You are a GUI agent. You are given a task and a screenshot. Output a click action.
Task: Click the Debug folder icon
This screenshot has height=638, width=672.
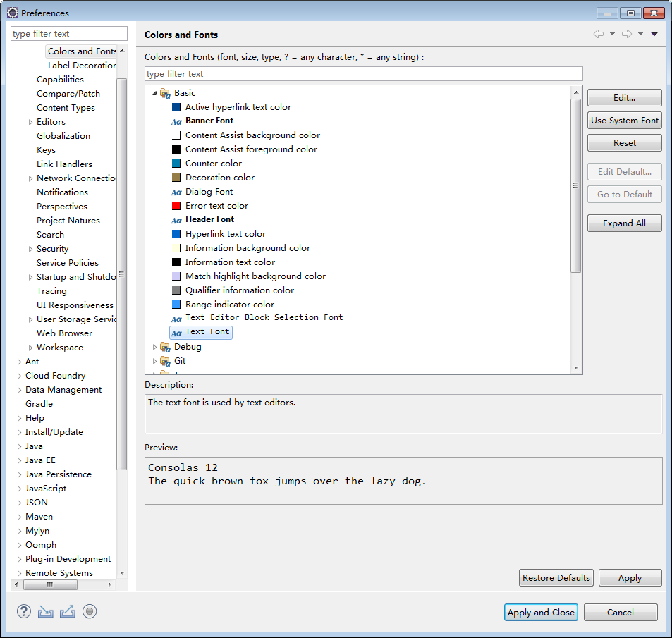tap(165, 347)
